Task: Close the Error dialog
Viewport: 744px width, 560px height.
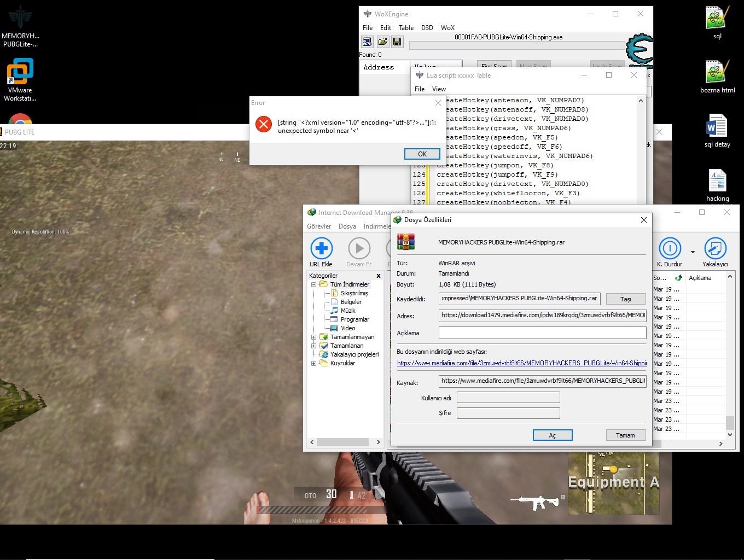Action: coord(438,103)
